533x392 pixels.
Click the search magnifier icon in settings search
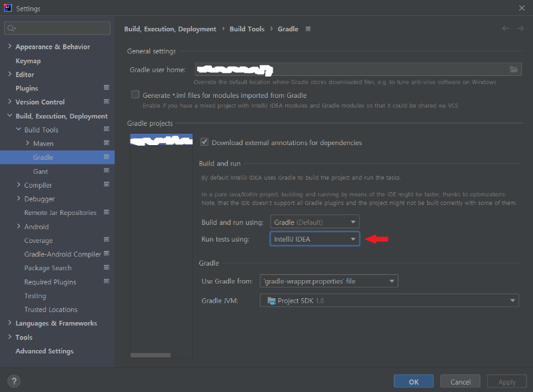[11, 28]
